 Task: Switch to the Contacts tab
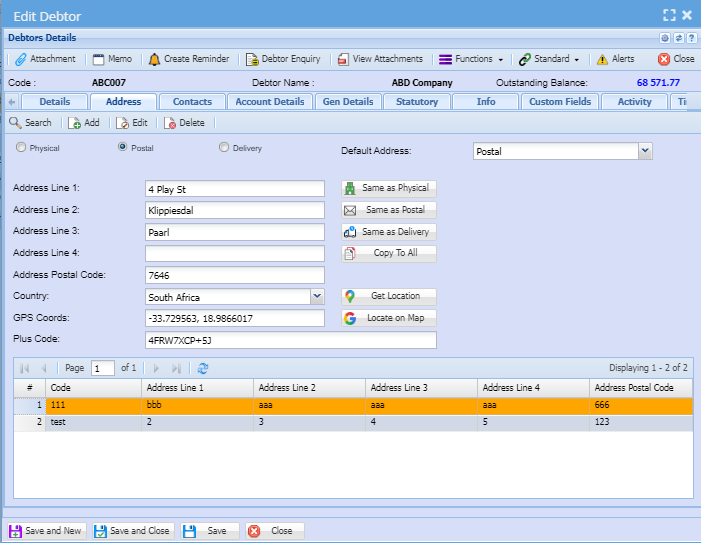click(192, 102)
